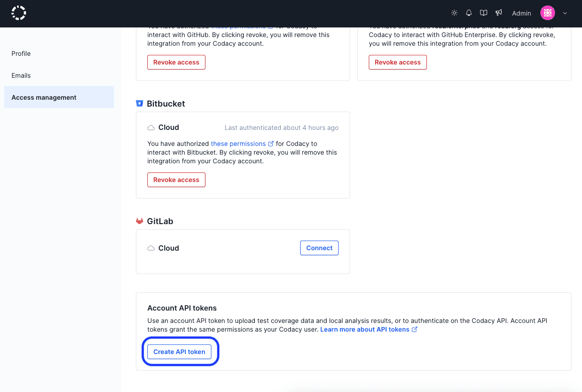The image size is (582, 392).
Task: Open Access management in the sidebar
Action: tap(43, 97)
